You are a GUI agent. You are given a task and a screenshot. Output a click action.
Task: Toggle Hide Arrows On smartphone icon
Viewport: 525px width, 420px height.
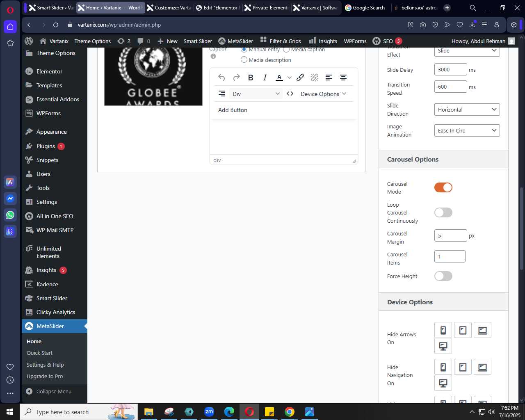pyautogui.click(x=443, y=330)
